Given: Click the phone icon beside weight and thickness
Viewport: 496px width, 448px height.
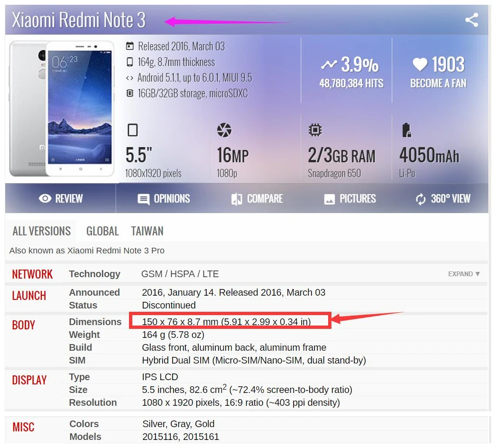Looking at the screenshot, I should click(x=130, y=62).
